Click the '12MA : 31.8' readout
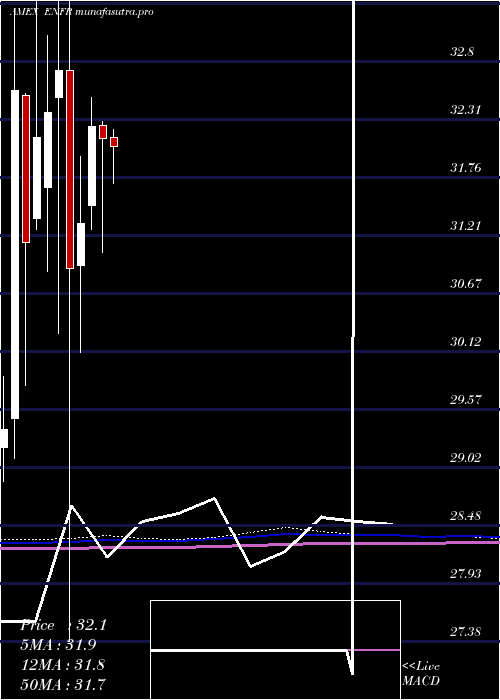500x700 pixels. point(63,664)
